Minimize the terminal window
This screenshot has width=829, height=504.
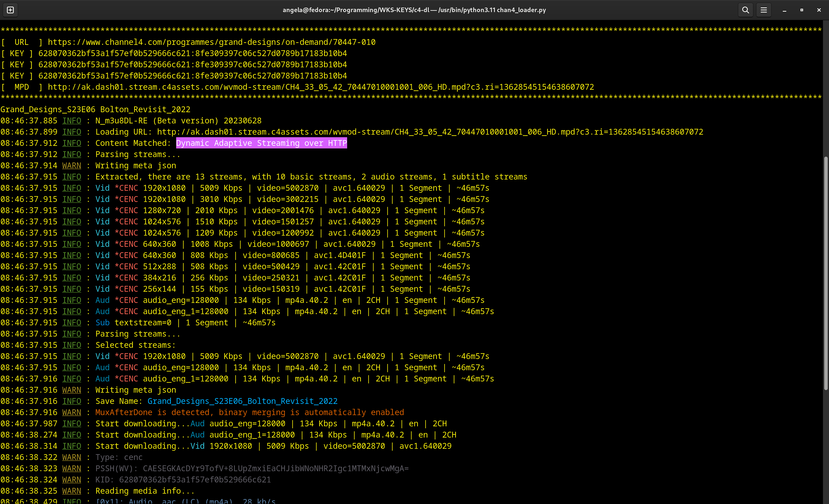click(784, 10)
